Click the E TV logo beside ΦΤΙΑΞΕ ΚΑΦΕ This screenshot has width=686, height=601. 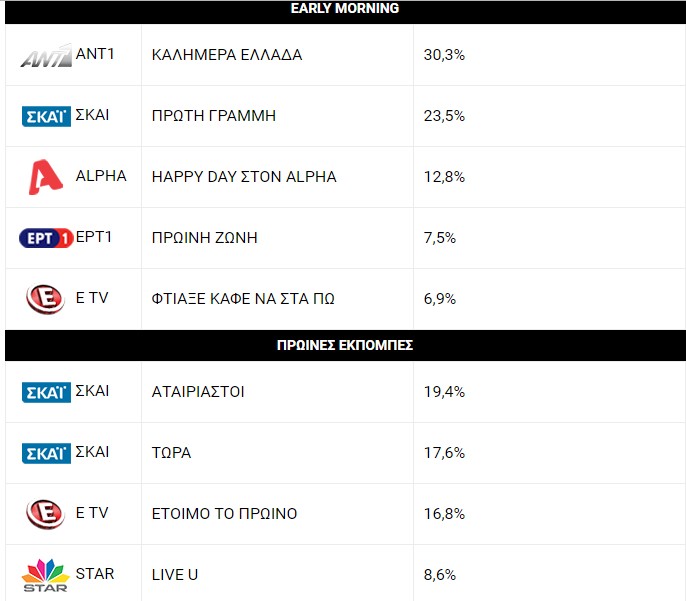point(45,299)
